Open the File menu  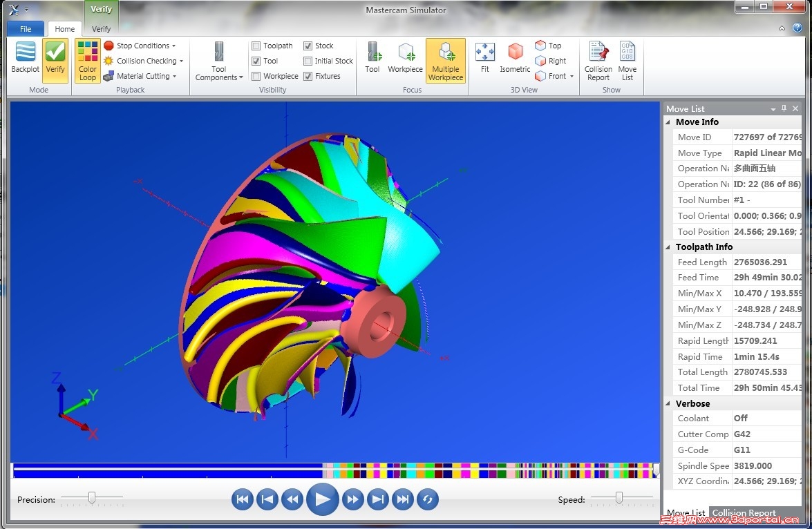[26, 28]
